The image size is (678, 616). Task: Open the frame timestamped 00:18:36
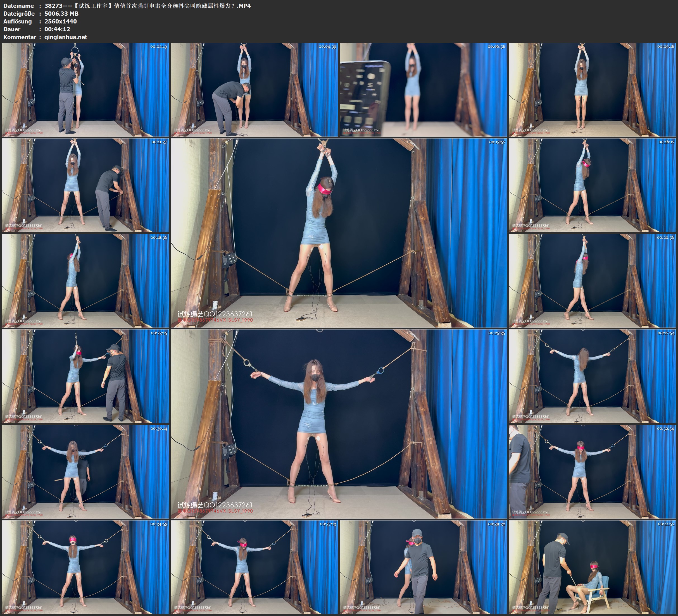85,281
